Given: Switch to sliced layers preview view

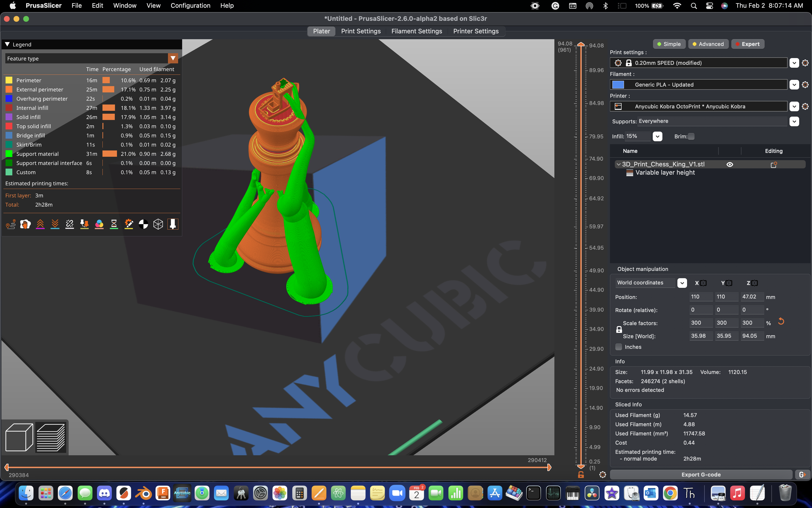Looking at the screenshot, I should 51,437.
